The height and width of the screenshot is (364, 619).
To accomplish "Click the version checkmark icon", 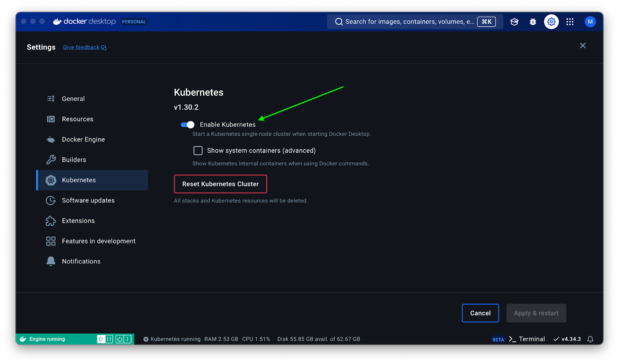I will (x=556, y=339).
